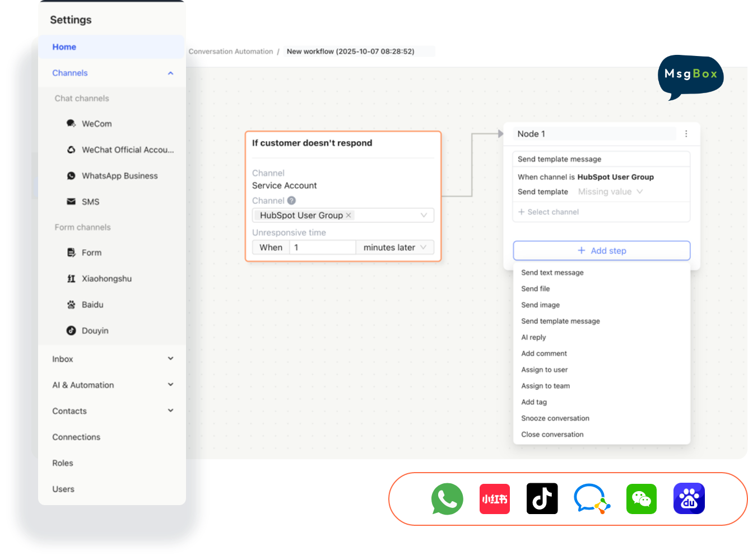Click the Douyin icon in sidebar
The image size is (748, 560).
click(x=71, y=331)
